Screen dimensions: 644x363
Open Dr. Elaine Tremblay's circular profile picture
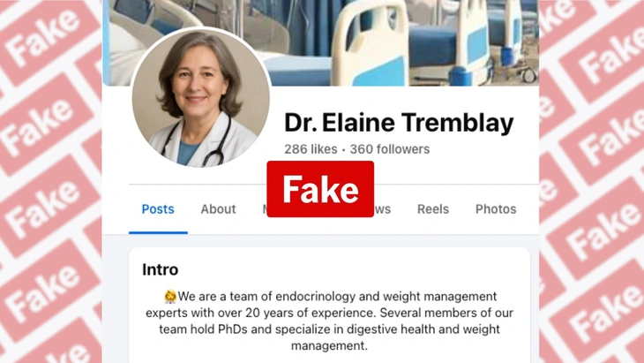click(201, 98)
